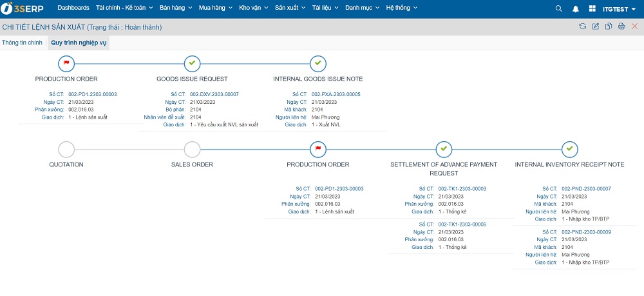Click the Goods Issue Request checkmark node
Viewport: 644px width, 296px height.
tap(192, 63)
